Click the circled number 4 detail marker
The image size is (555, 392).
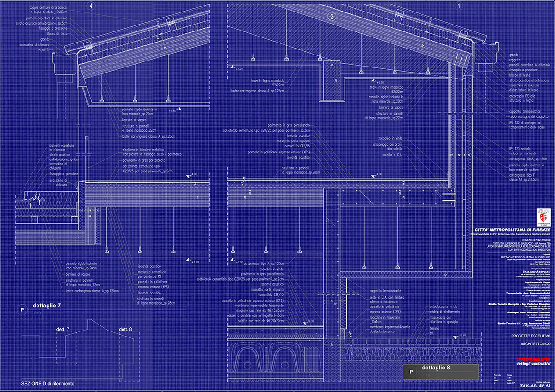(92, 6)
